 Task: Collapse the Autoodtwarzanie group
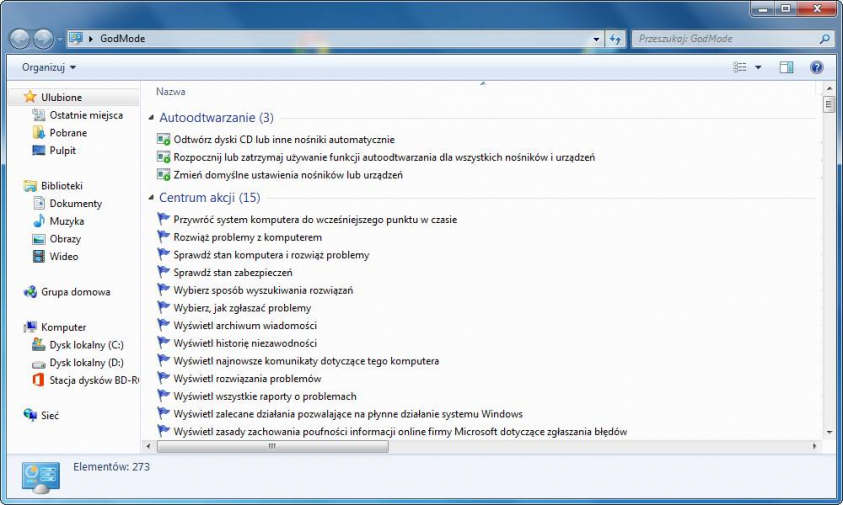151,118
